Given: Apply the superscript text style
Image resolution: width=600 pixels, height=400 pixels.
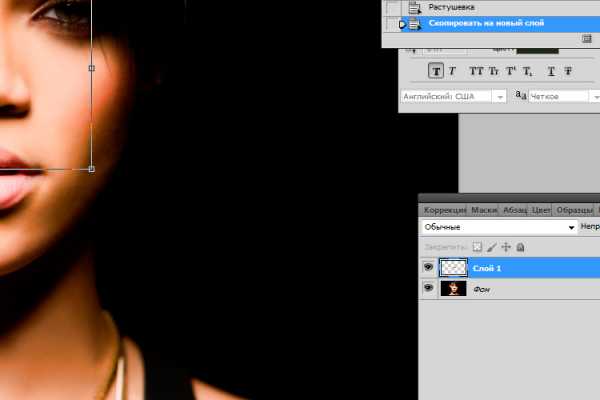Looking at the screenshot, I should 512,71.
